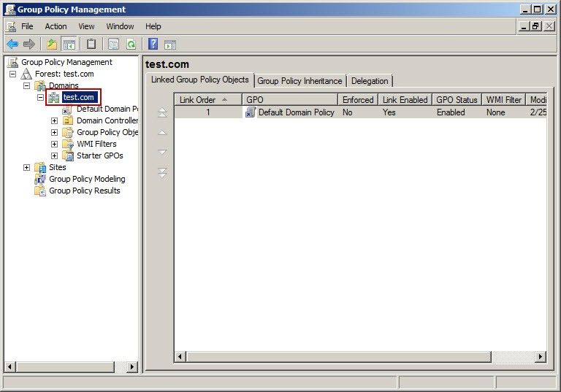Click right arrow of console tree horizontal scrollbar
The height and width of the screenshot is (392, 561).
132,366
